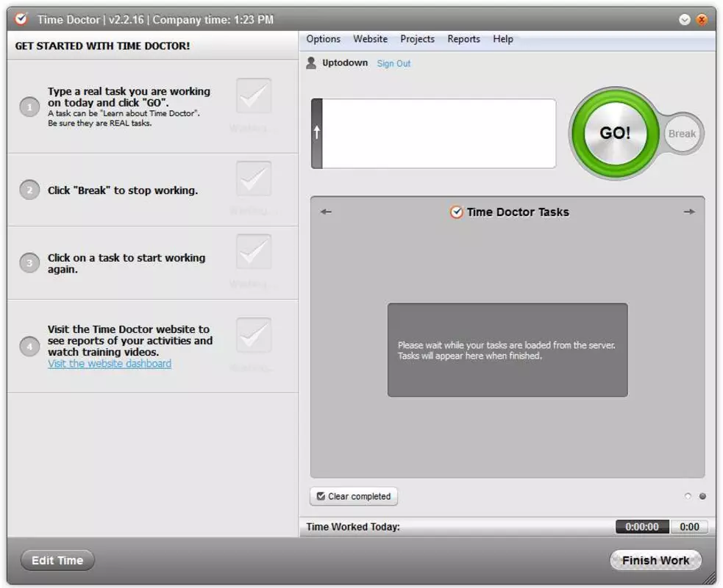
Task: Click the Break button
Action: click(x=682, y=134)
